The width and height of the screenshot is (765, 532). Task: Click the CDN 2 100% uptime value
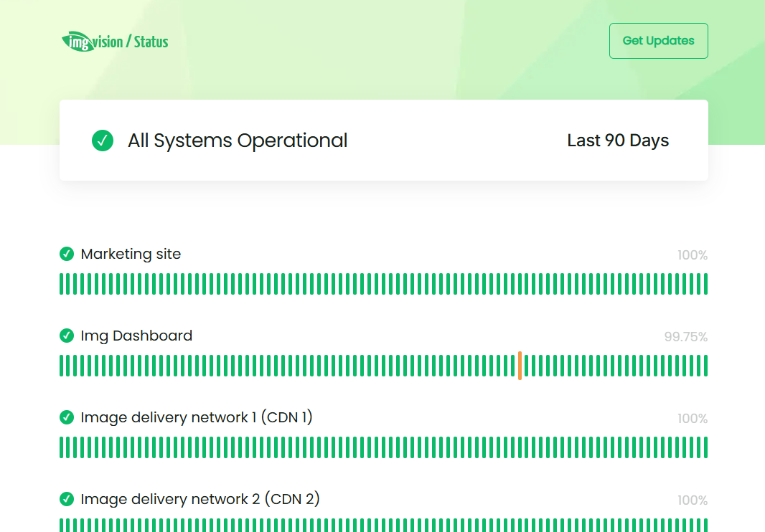click(x=693, y=500)
